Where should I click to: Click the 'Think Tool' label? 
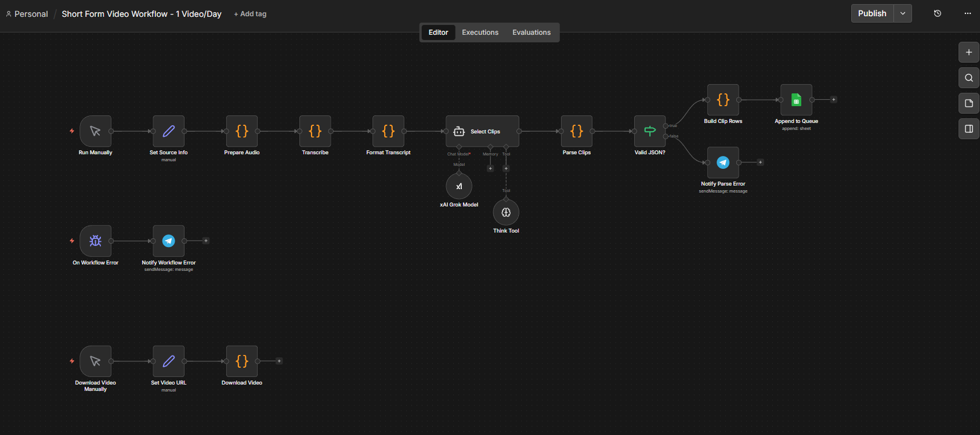click(x=506, y=231)
